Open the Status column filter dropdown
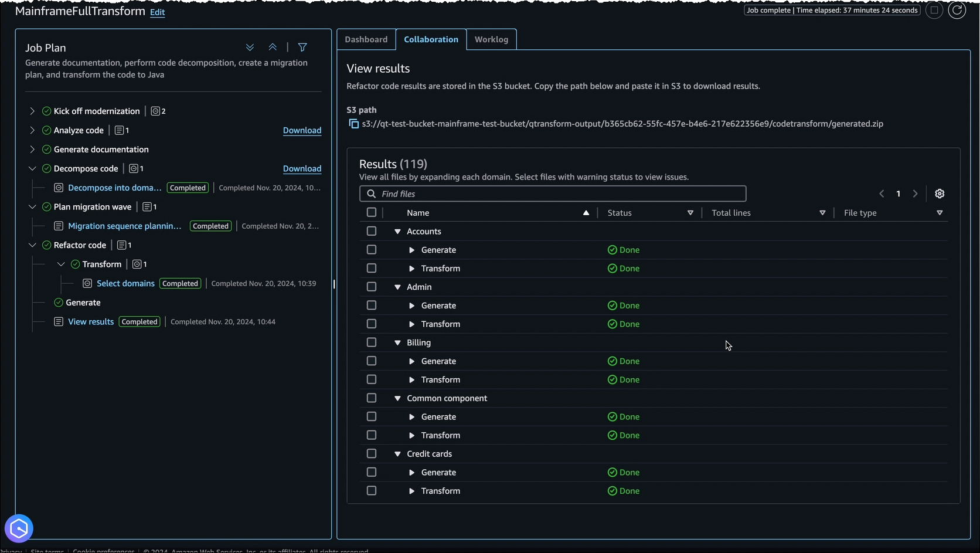Screen dimensions: 980x553 click(x=690, y=213)
